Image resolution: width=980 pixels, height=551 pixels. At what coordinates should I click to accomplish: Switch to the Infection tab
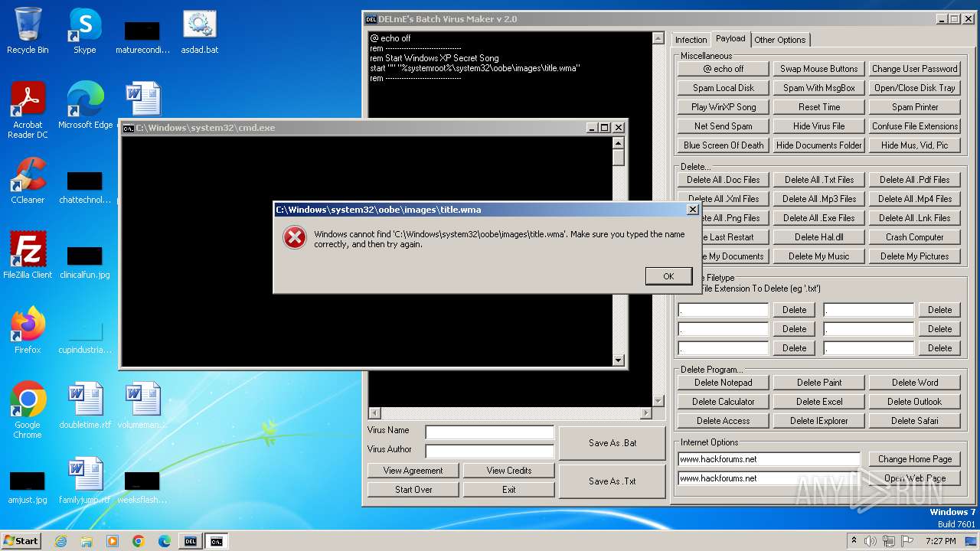pyautogui.click(x=691, y=40)
